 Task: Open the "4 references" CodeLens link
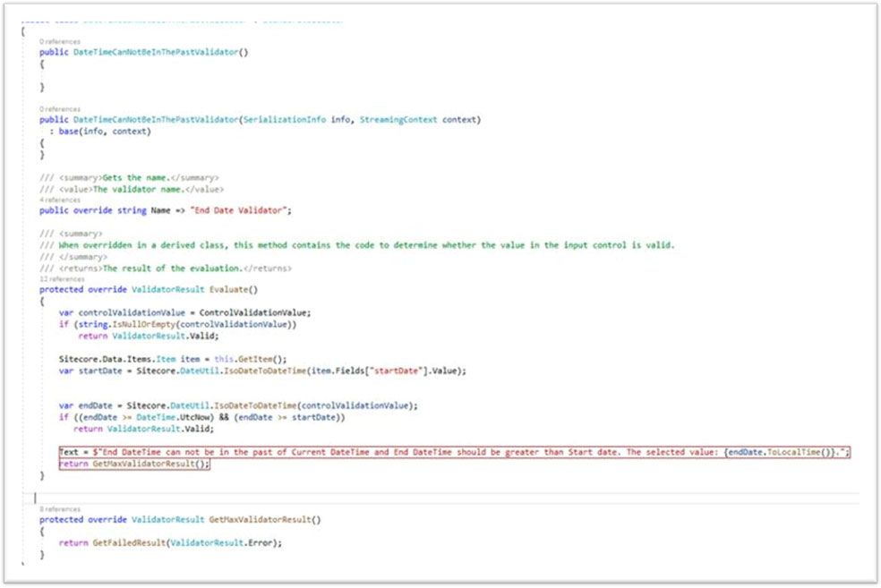tap(60, 200)
